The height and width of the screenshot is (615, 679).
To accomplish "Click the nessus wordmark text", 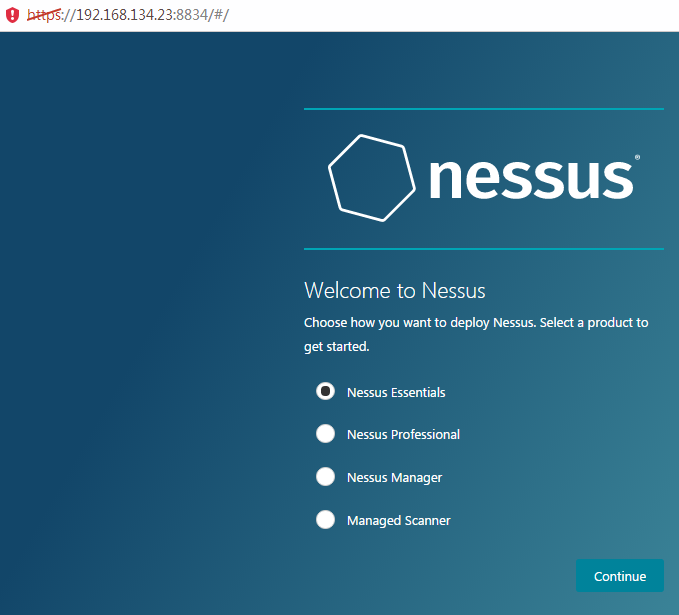I will [x=532, y=178].
